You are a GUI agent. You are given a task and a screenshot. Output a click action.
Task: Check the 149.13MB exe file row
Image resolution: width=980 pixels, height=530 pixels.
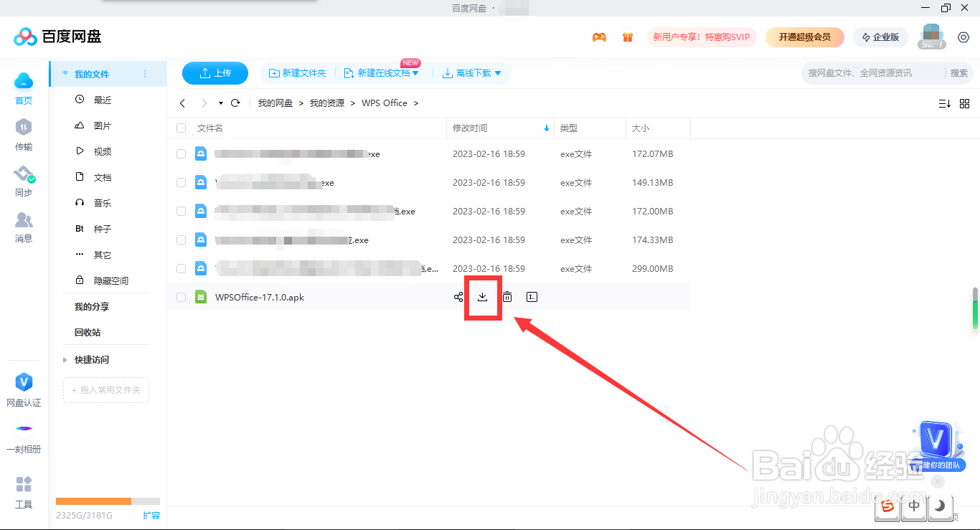tap(182, 183)
